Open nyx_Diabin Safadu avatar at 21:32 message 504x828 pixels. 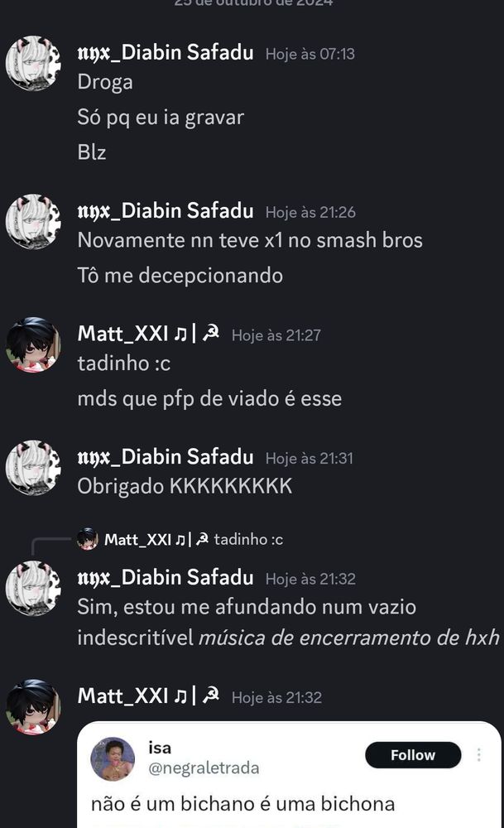coord(33,588)
